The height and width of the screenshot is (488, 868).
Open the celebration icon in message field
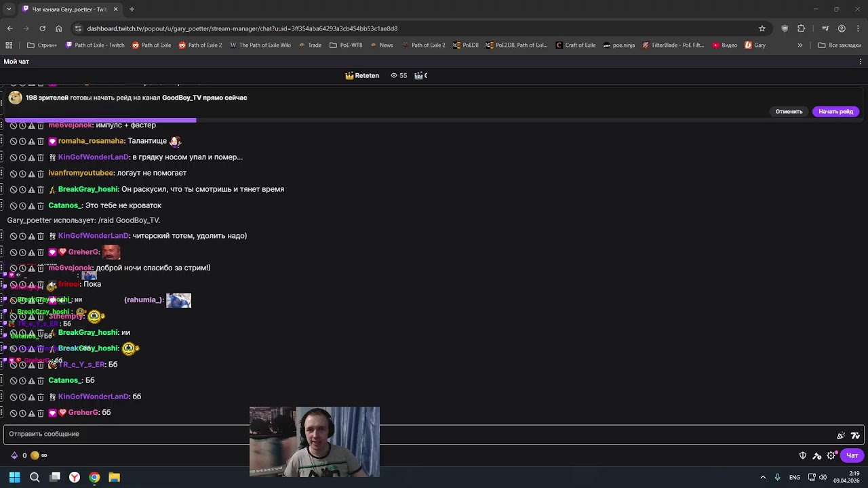coord(841,436)
